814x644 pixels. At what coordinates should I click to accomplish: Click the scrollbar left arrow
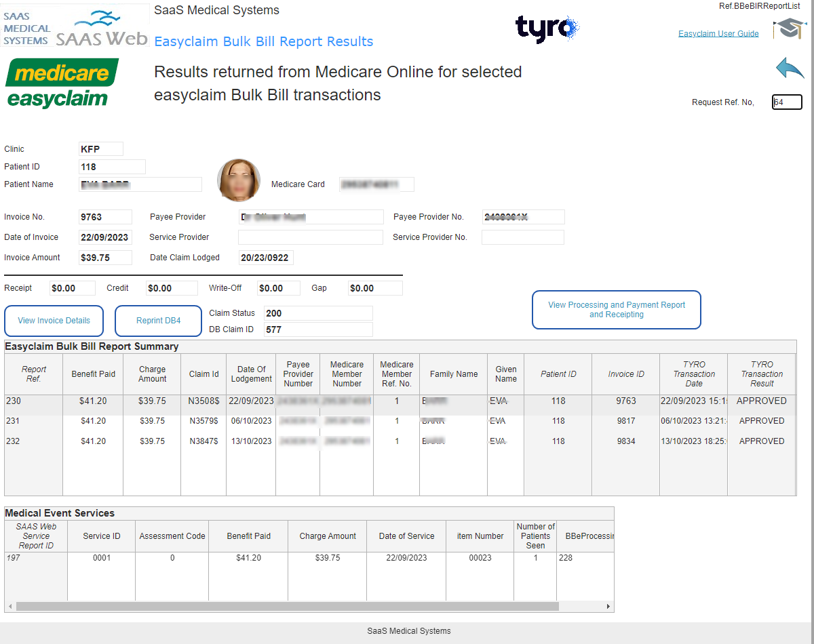(10, 606)
